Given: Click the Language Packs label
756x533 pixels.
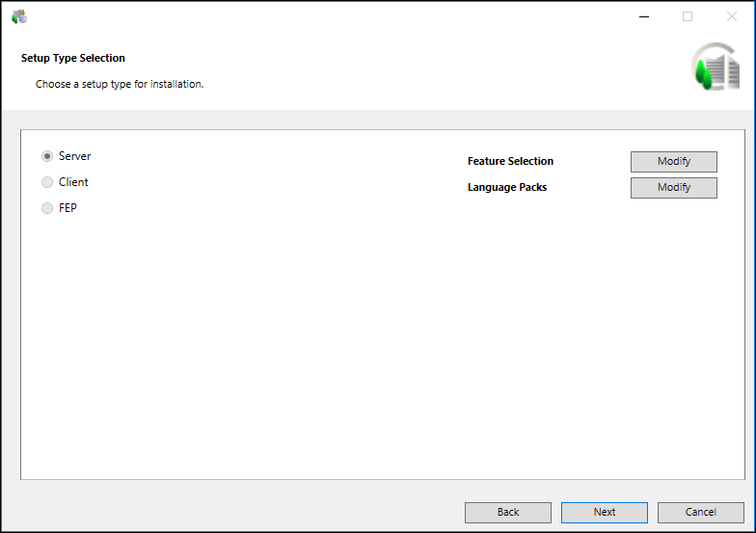Looking at the screenshot, I should [507, 187].
